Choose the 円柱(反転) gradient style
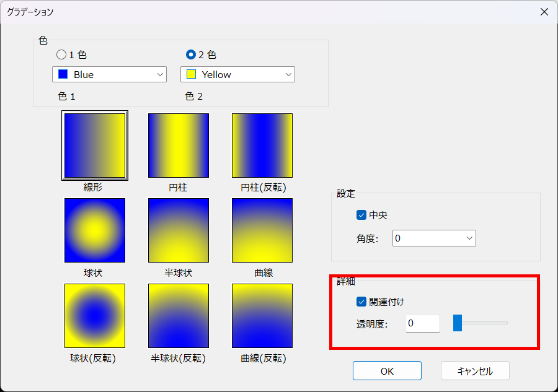 pyautogui.click(x=262, y=146)
